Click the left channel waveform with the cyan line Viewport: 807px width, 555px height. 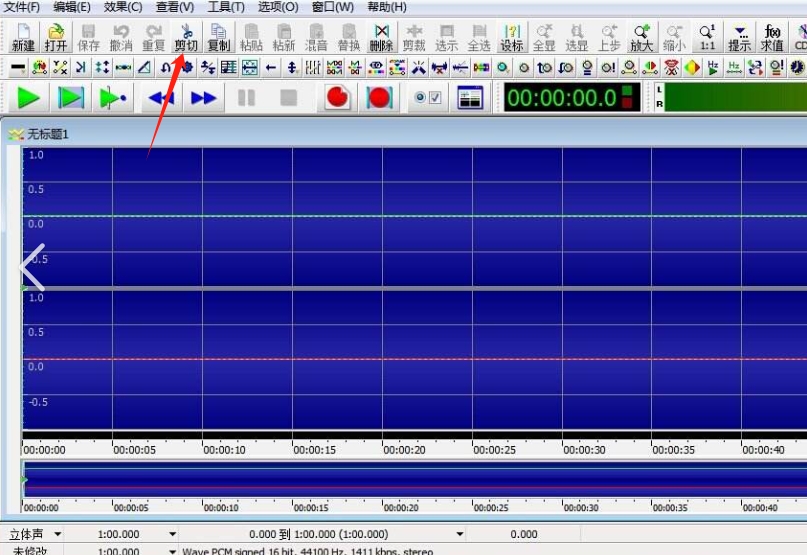pyautogui.click(x=414, y=216)
